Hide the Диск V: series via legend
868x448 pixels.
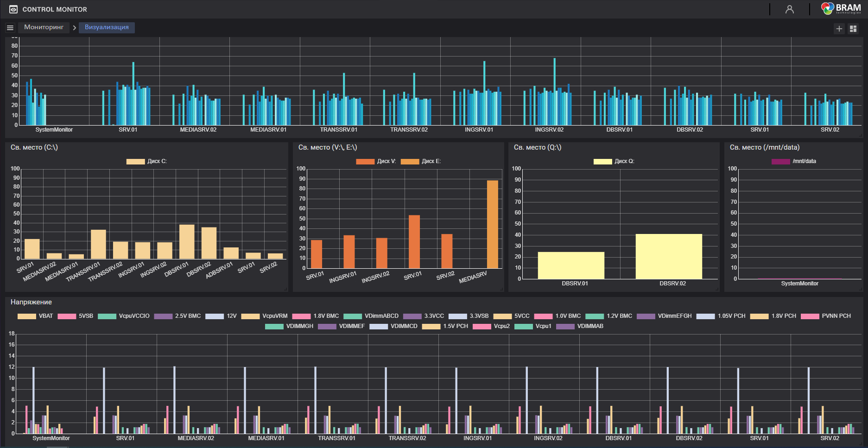376,161
